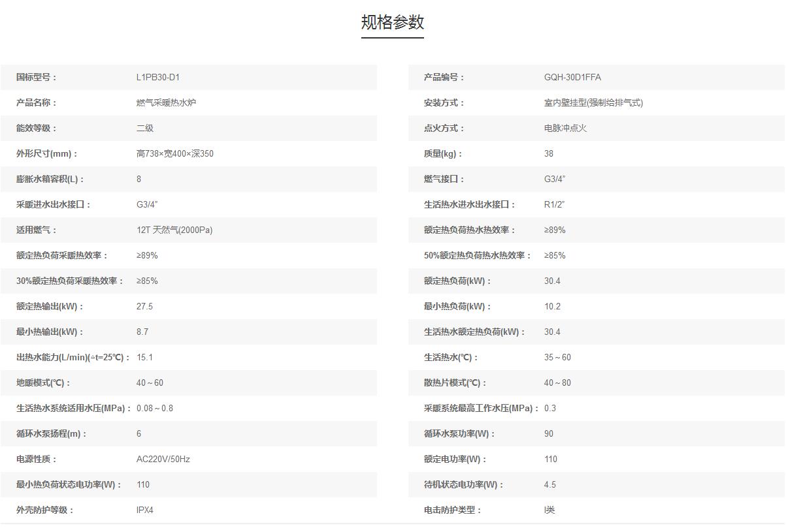Viewport: 786px width, 532px height.
Task: Click the 膨胀水箱容积(L) value 8
Action: (x=139, y=179)
